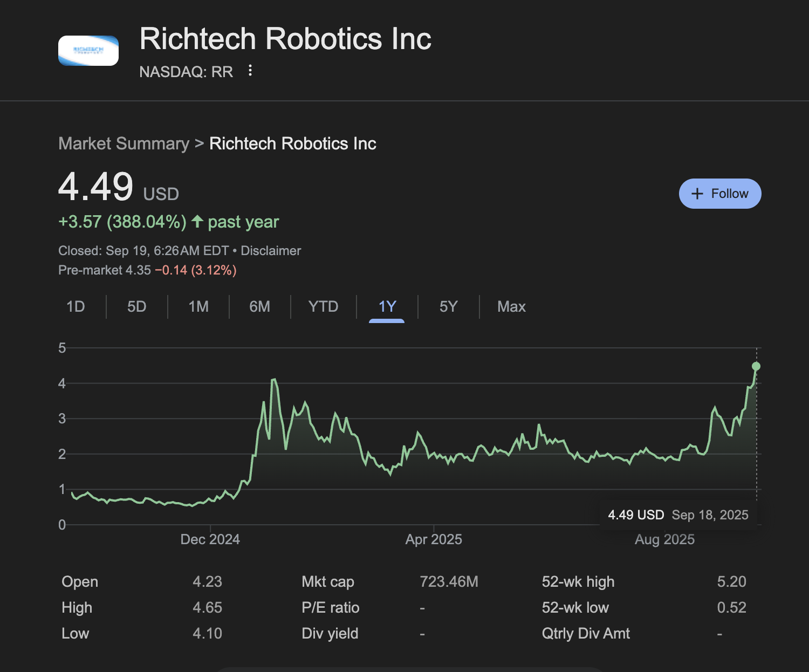Screen dimensions: 809x672
Task: Open the Disclaimer link
Action: tap(271, 251)
